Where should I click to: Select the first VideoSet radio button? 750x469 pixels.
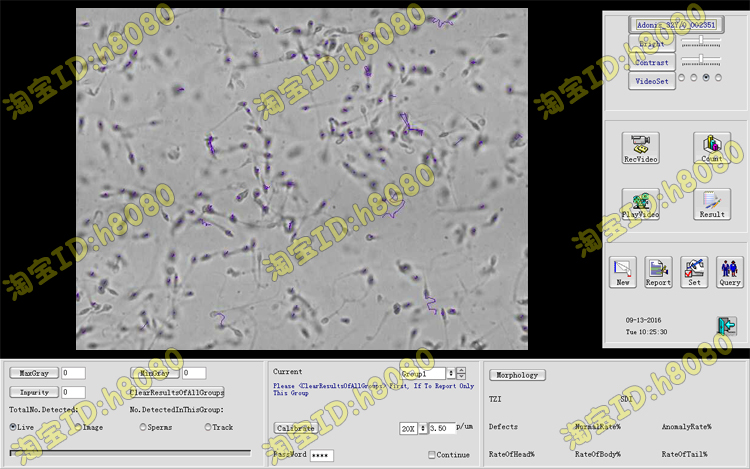click(x=682, y=77)
